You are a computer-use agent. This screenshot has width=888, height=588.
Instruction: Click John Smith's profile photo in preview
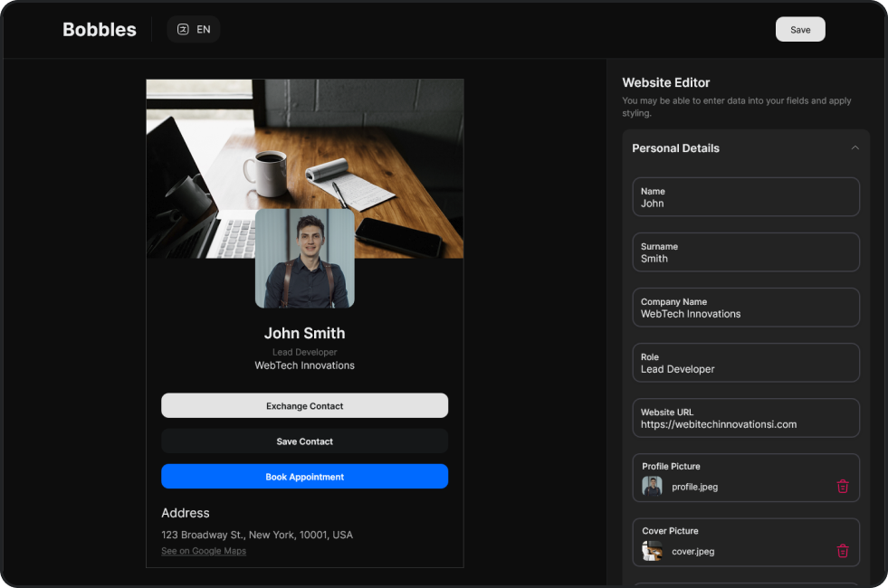(x=305, y=259)
